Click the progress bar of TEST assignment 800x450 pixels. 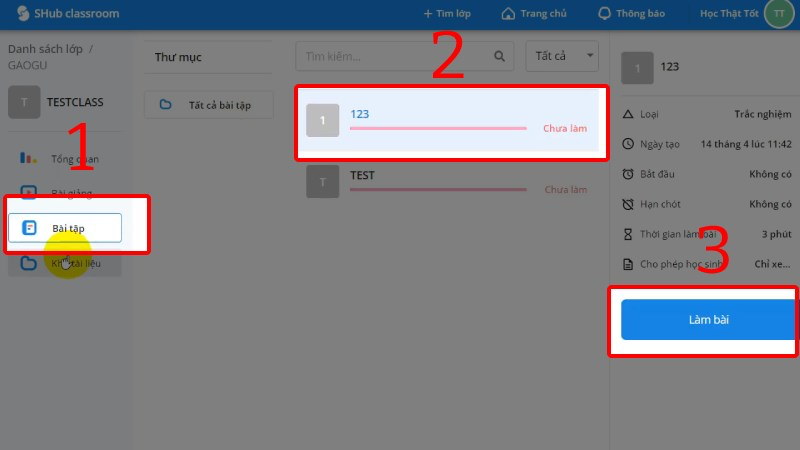coord(438,190)
